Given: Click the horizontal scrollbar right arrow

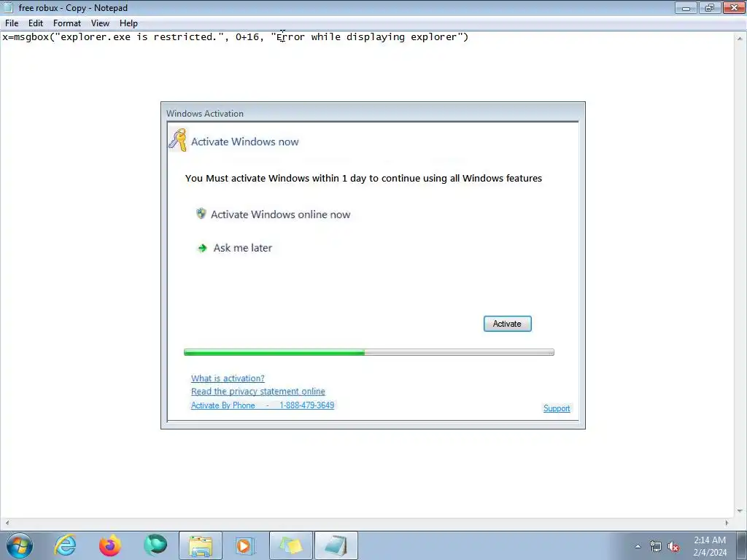Looking at the screenshot, I should (x=727, y=523).
